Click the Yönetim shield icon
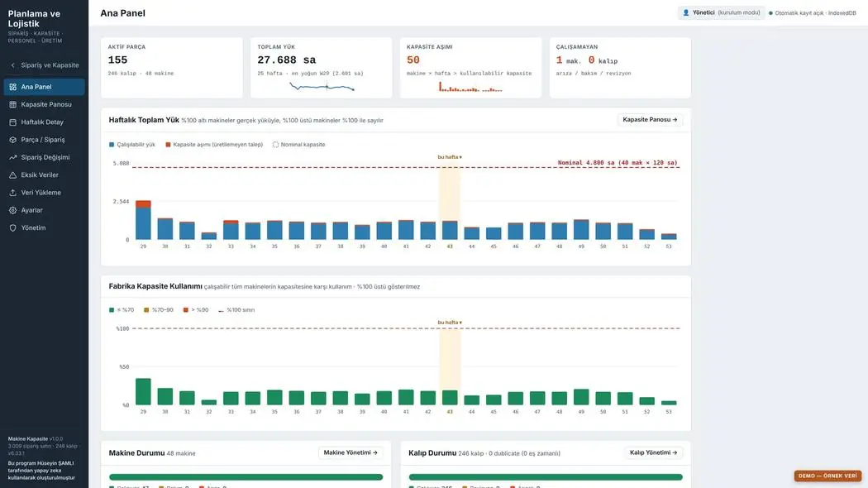868x488 pixels. coord(12,228)
